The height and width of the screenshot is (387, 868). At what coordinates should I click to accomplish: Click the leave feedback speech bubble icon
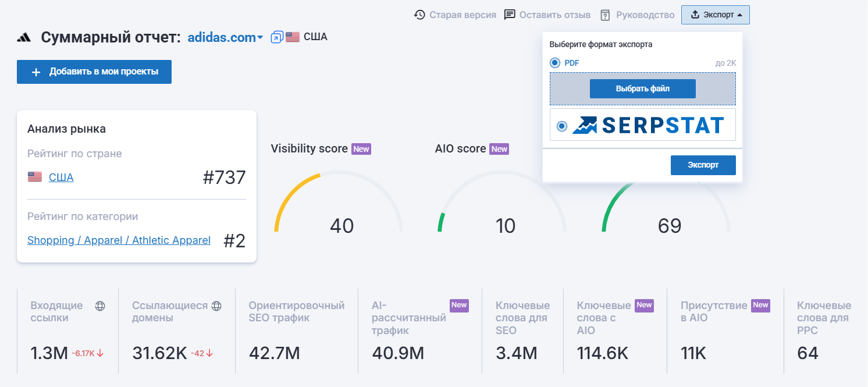[510, 15]
